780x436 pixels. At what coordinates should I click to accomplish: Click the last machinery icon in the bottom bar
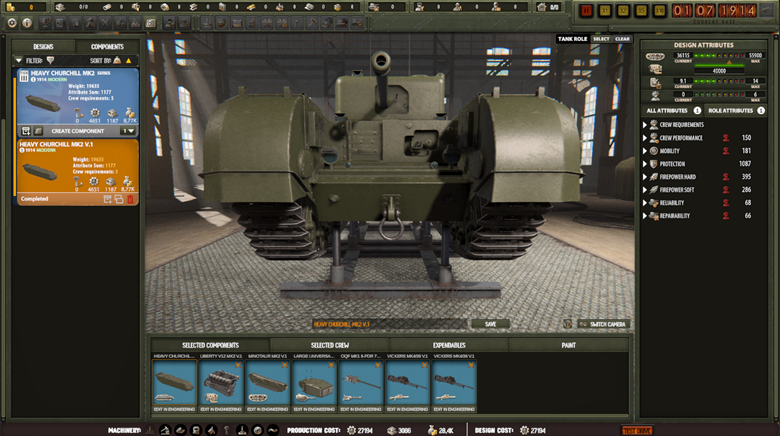(273, 430)
